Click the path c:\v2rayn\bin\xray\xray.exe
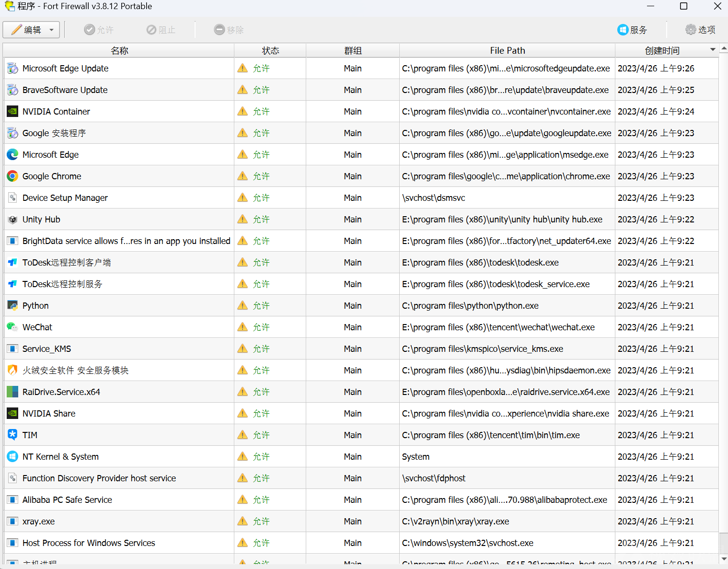The height and width of the screenshot is (569, 728). coord(456,522)
